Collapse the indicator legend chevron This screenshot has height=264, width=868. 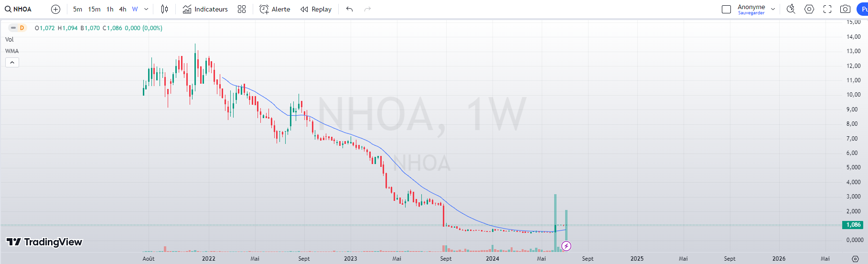tap(12, 63)
